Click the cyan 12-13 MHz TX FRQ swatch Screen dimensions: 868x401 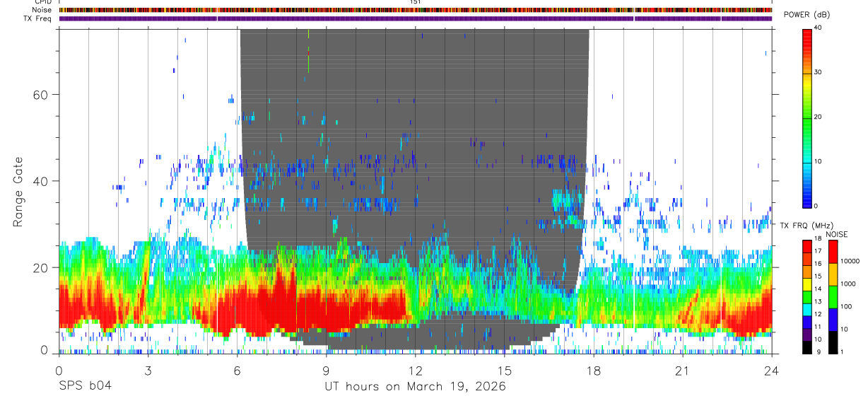pos(807,310)
